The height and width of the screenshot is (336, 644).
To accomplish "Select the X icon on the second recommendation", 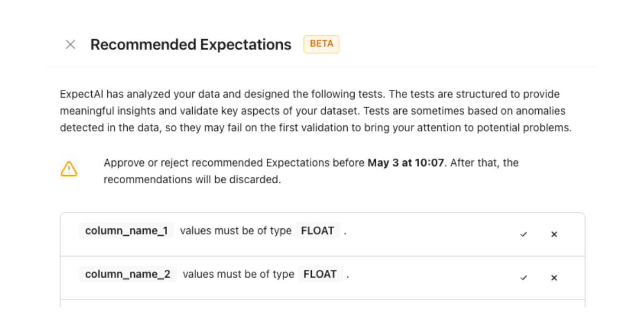I will click(554, 278).
